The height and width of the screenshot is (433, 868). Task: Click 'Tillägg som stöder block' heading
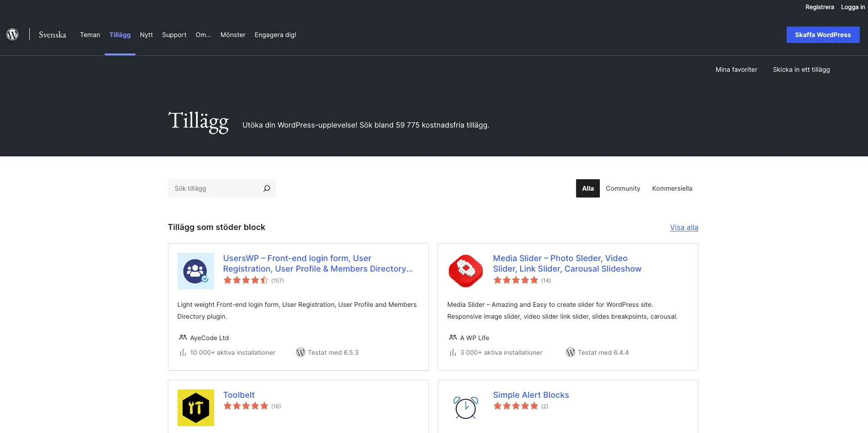216,227
